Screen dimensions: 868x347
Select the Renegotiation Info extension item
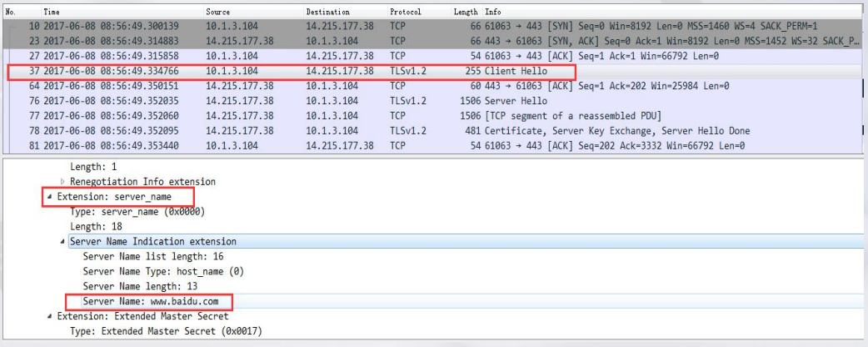click(142, 182)
